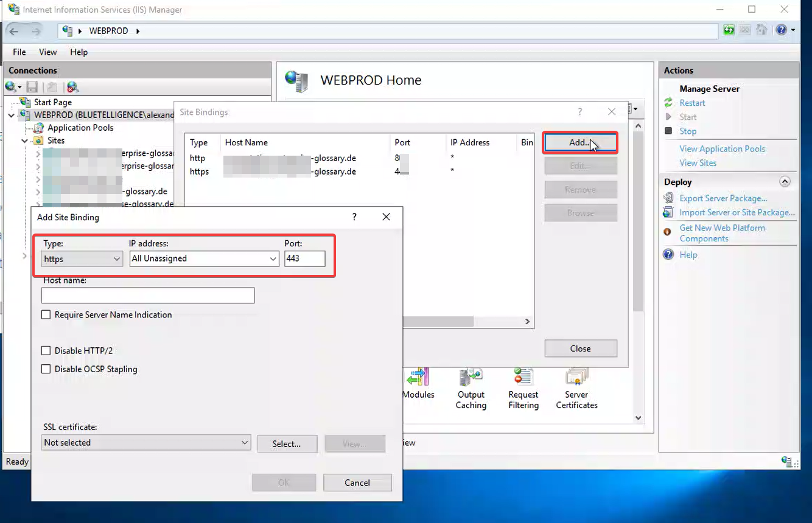This screenshot has height=523, width=812.
Task: Check the Disable HTTP/2 option
Action: coord(46,351)
